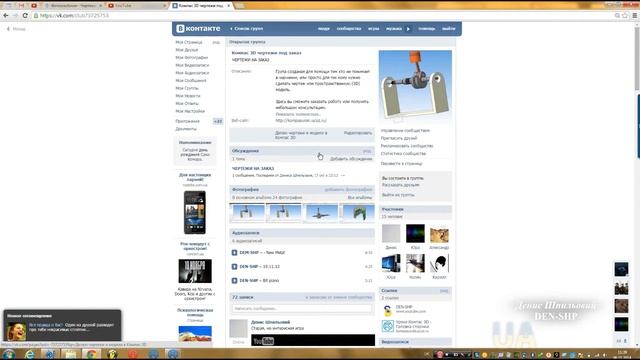Screen dimensions: 640x360
Task: Open 'Мои Аудиозаписи' in the left menu
Action: (x=192, y=73)
